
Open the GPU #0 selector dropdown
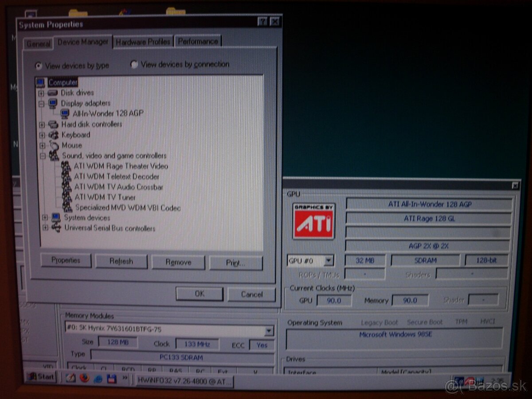point(329,260)
